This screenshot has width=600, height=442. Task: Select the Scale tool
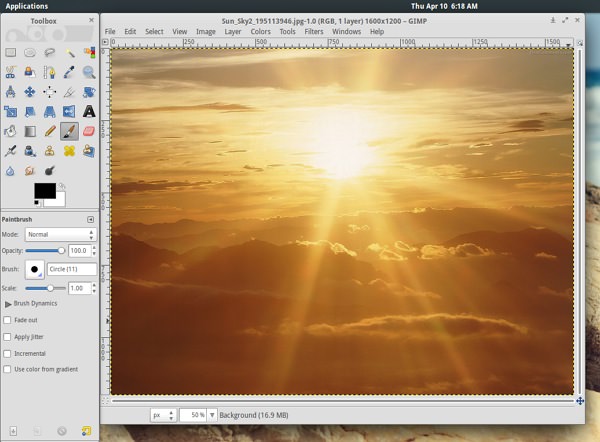(x=10, y=111)
